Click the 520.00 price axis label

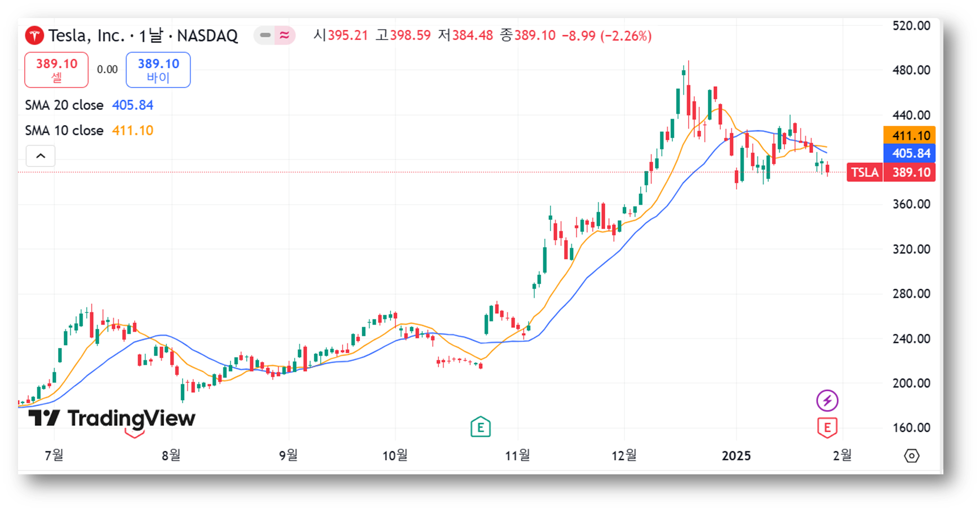point(911,25)
